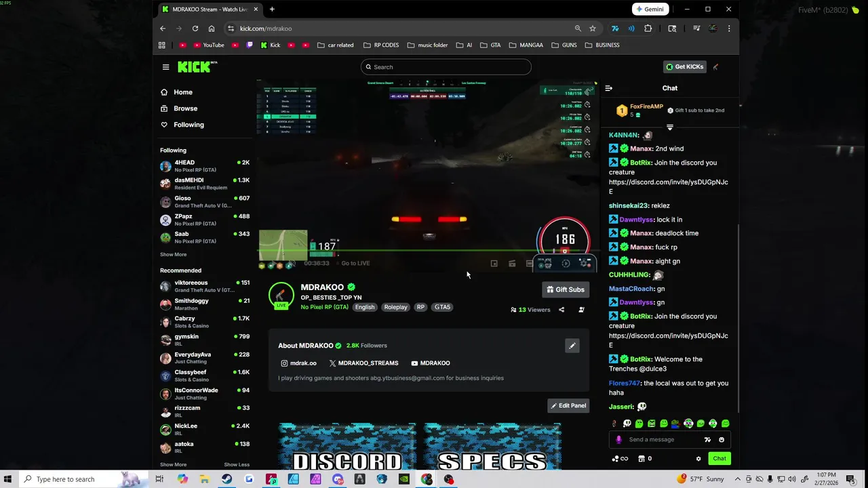This screenshot has width=868, height=488.
Task: Open EverydayAva's Just Chatting stream
Action: point(205,358)
